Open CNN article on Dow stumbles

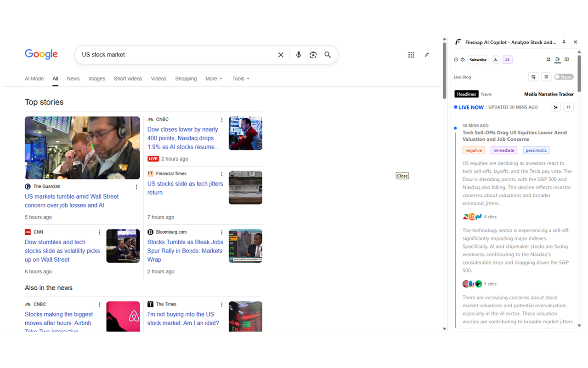tap(62, 251)
